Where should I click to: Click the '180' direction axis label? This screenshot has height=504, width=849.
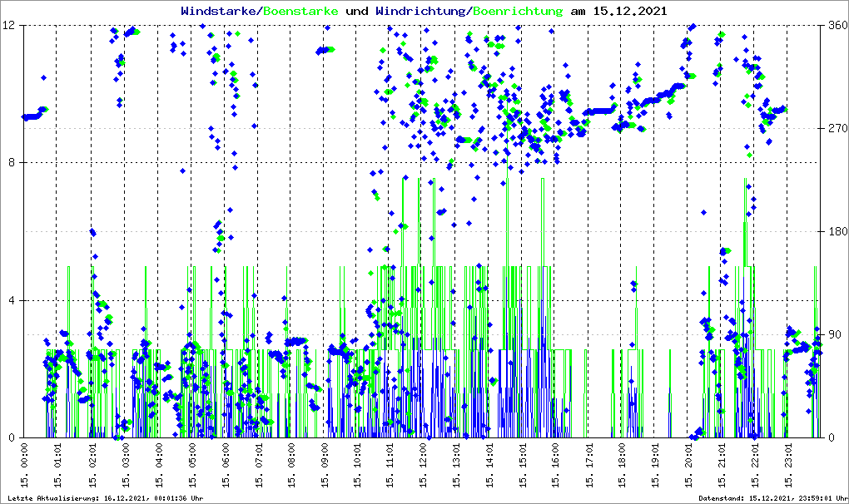pyautogui.click(x=837, y=232)
